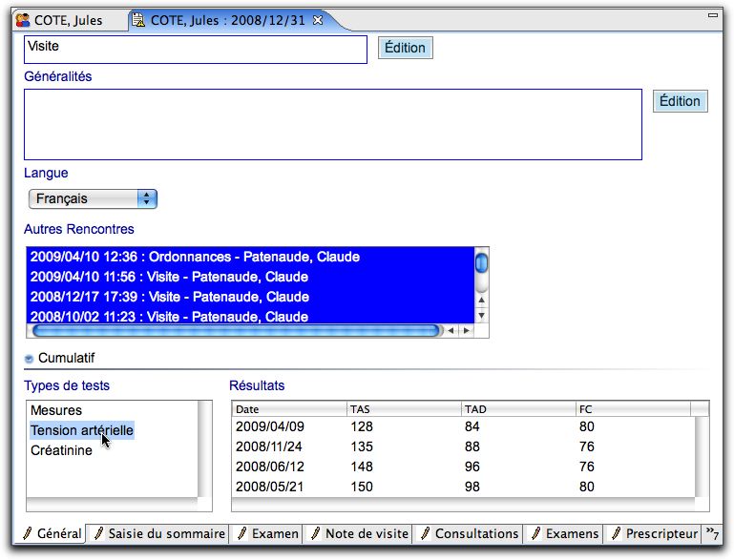Click the document icon on the 2008/12/31 tab
This screenshot has width=734, height=560.
138,20
